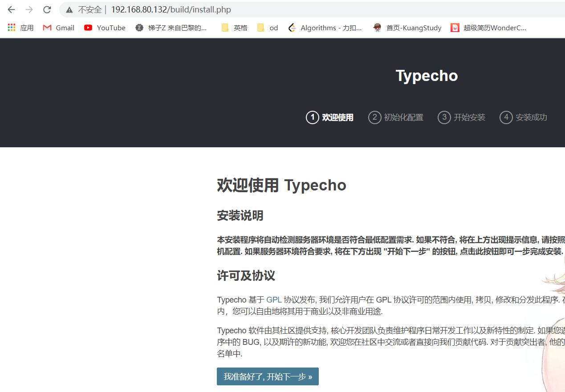
Task: Click the 许可及协议 heading
Action: tap(246, 275)
